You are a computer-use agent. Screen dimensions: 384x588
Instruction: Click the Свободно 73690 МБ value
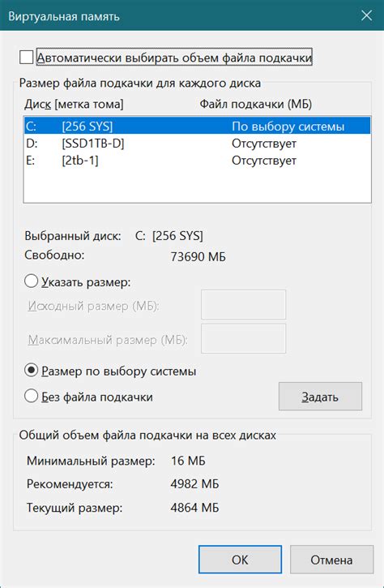(x=198, y=257)
